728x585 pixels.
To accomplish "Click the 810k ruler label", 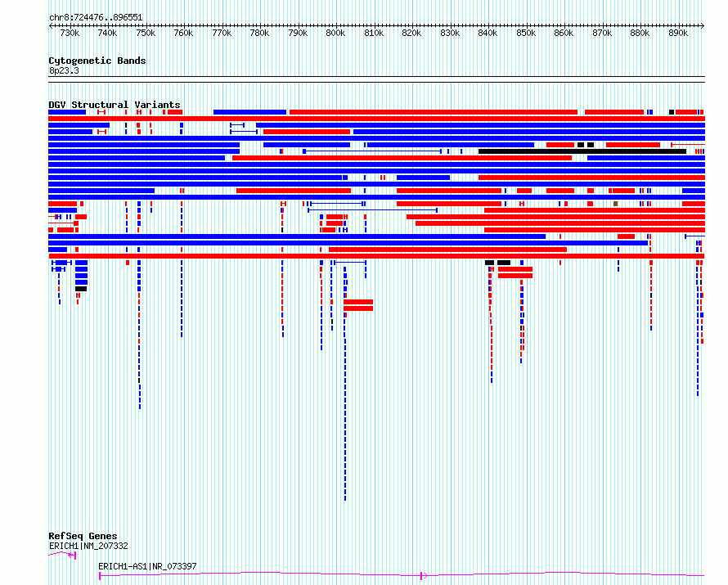I will [374, 34].
